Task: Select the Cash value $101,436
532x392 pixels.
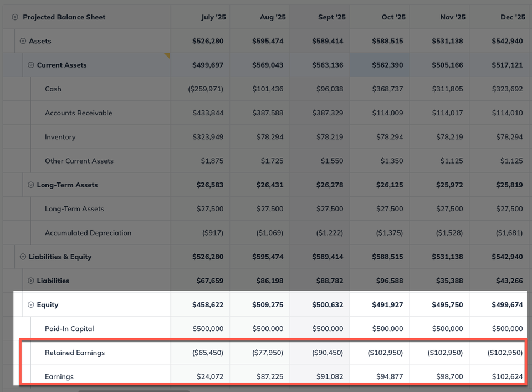Action: coord(268,89)
